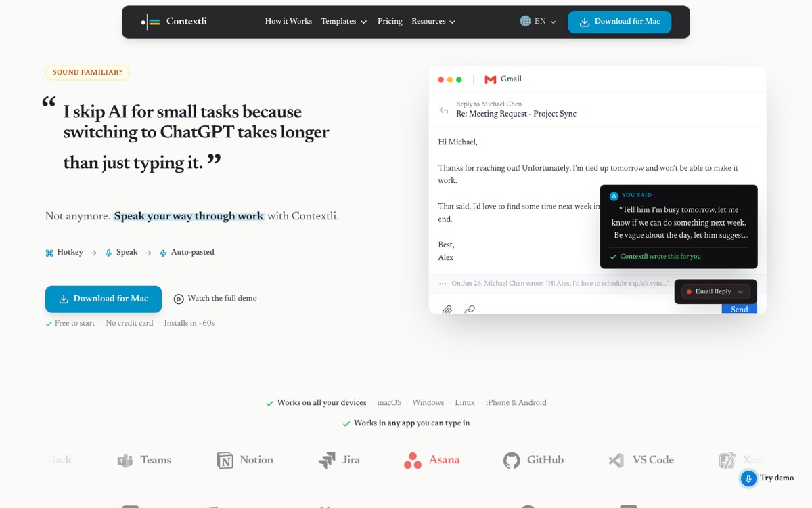The image size is (812, 508).
Task: Click the insert link icon in email
Action: click(x=470, y=310)
